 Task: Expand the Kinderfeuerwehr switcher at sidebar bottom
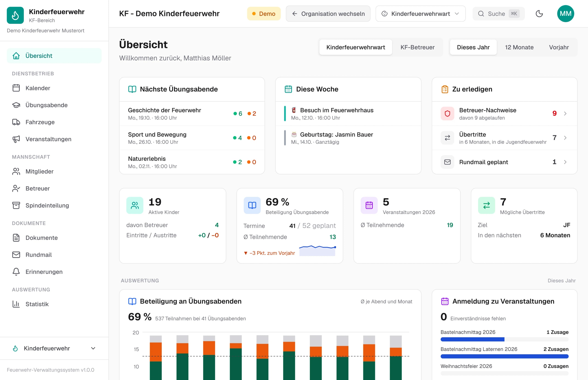[54, 348]
